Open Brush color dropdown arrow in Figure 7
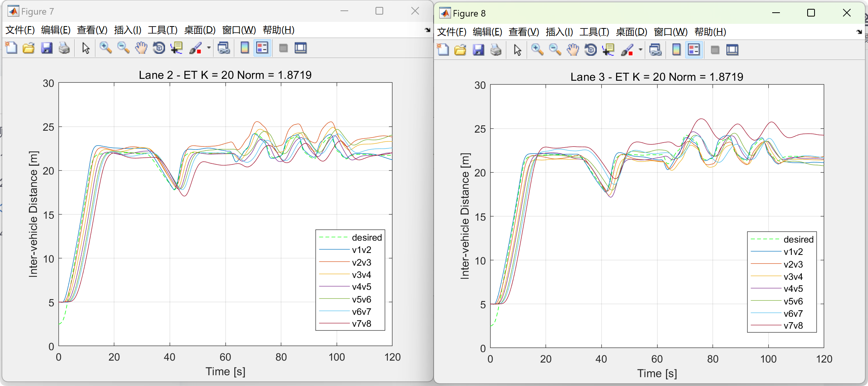The height and width of the screenshot is (386, 868). tap(209, 48)
